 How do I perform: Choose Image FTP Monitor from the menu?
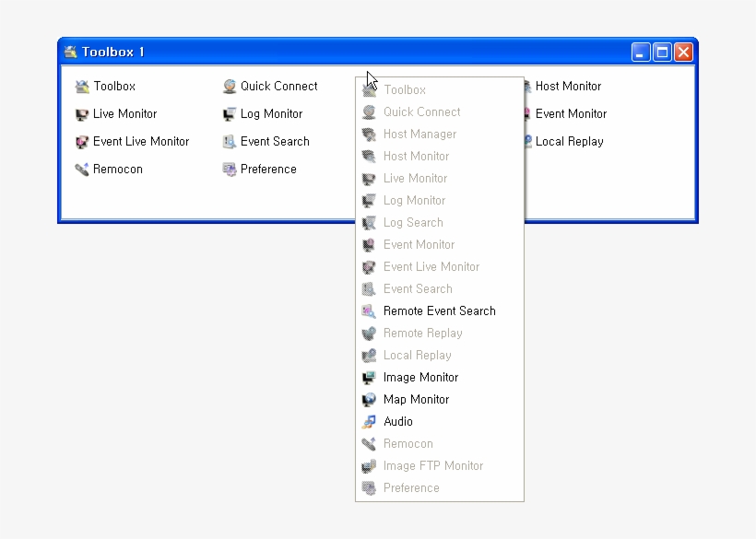(433, 465)
